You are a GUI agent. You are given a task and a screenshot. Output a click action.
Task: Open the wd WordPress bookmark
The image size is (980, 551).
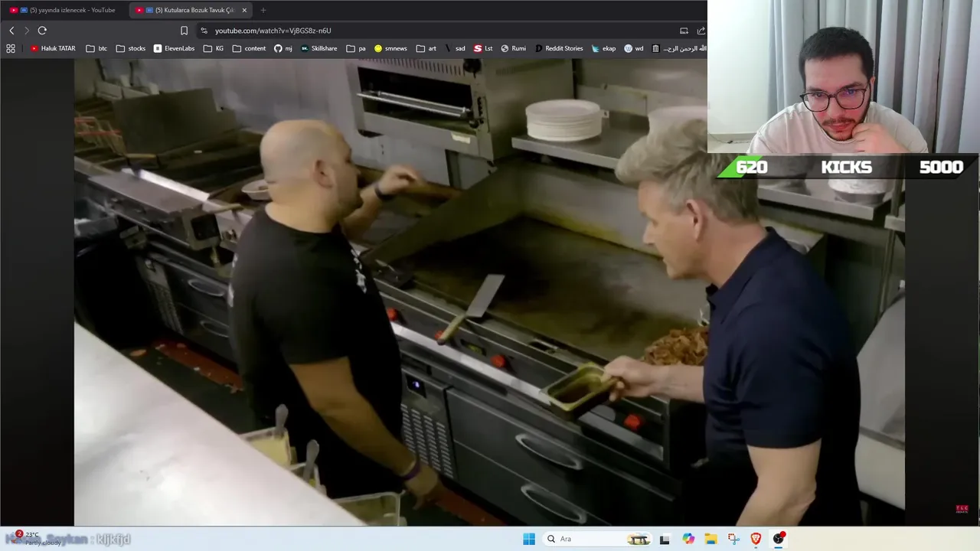(634, 48)
